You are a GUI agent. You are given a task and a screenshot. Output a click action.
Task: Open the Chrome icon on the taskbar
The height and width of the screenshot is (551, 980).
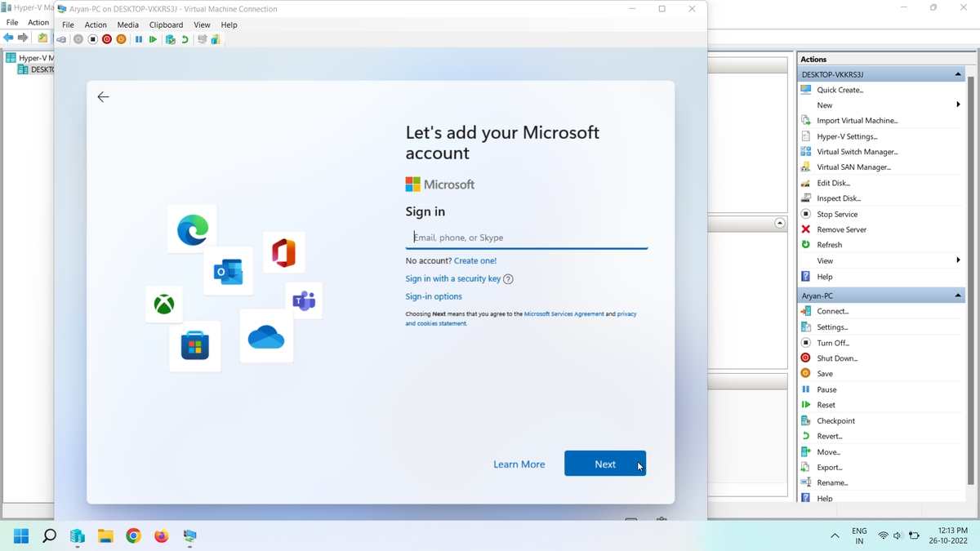click(133, 536)
